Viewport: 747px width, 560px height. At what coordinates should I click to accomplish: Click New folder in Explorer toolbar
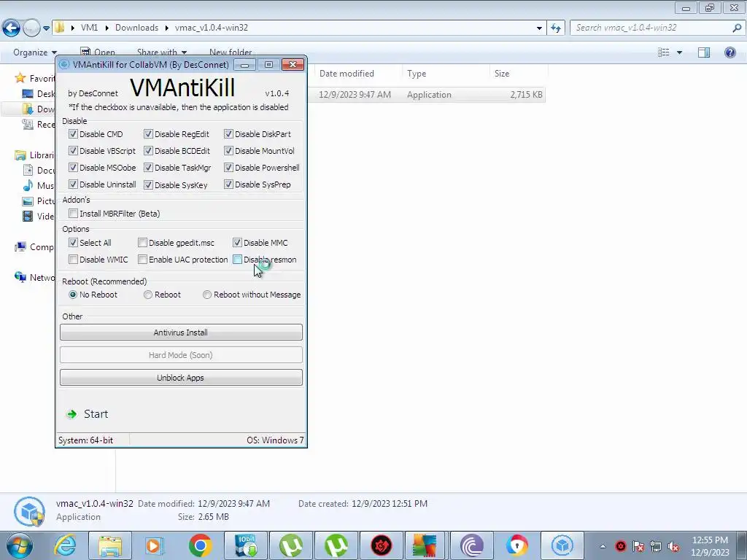coord(231,52)
